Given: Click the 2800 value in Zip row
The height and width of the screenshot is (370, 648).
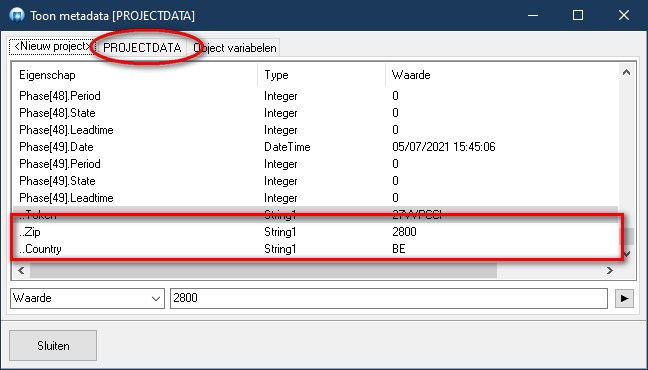Looking at the screenshot, I should tap(404, 232).
